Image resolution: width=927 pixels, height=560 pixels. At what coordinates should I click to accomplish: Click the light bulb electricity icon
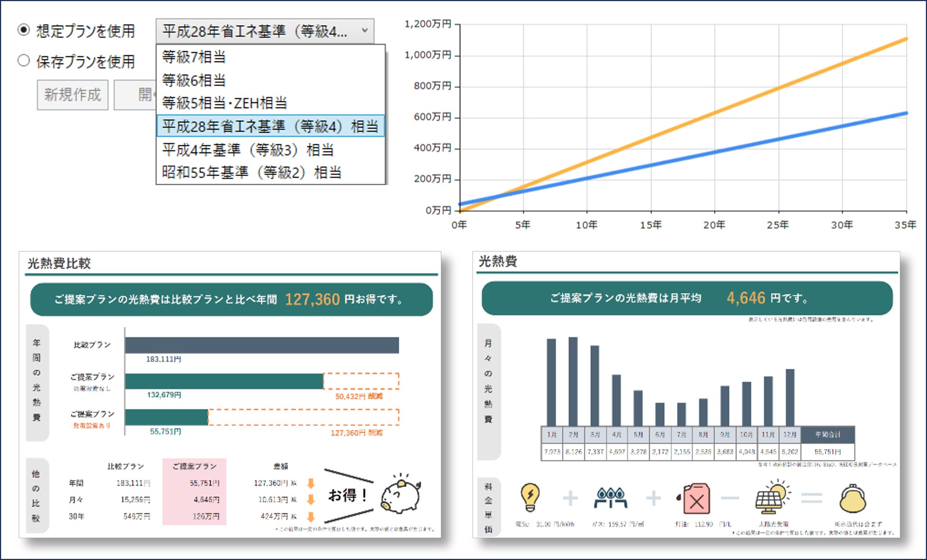coord(530,497)
